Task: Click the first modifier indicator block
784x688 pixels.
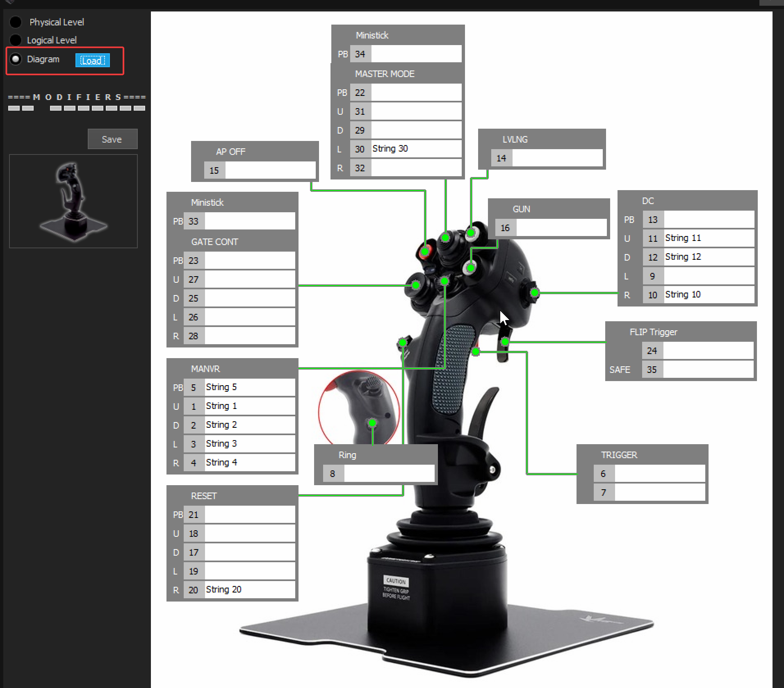Action: click(14, 108)
